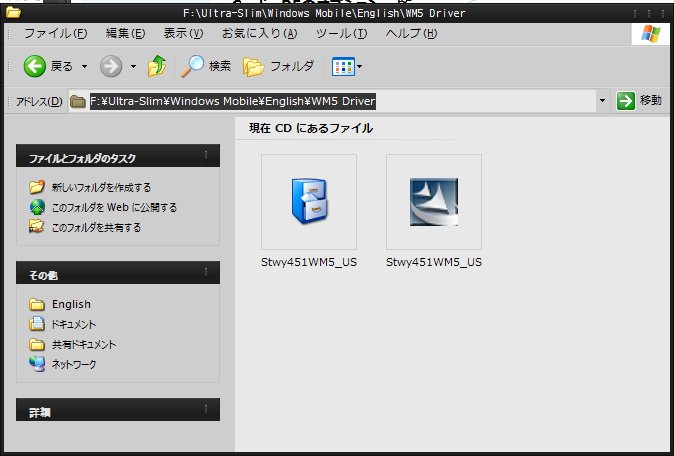Open the お気に入り(A) menu
The height and width of the screenshot is (456, 674).
pyautogui.click(x=260, y=34)
